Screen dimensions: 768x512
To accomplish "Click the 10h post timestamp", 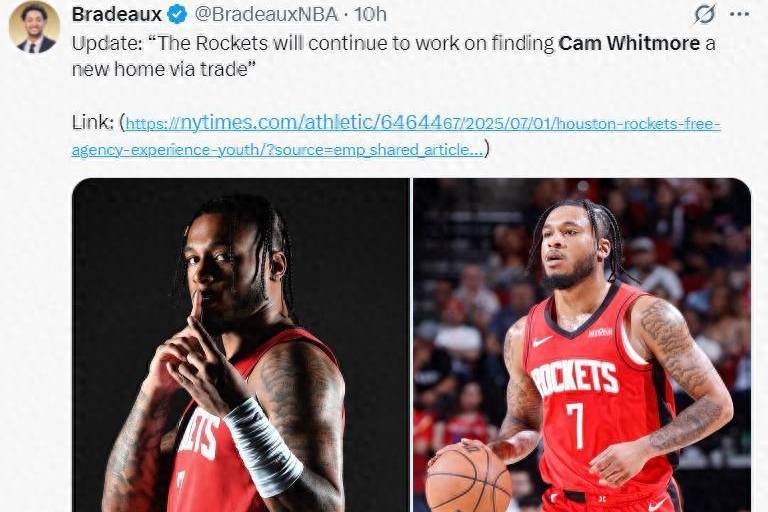I will point(370,15).
